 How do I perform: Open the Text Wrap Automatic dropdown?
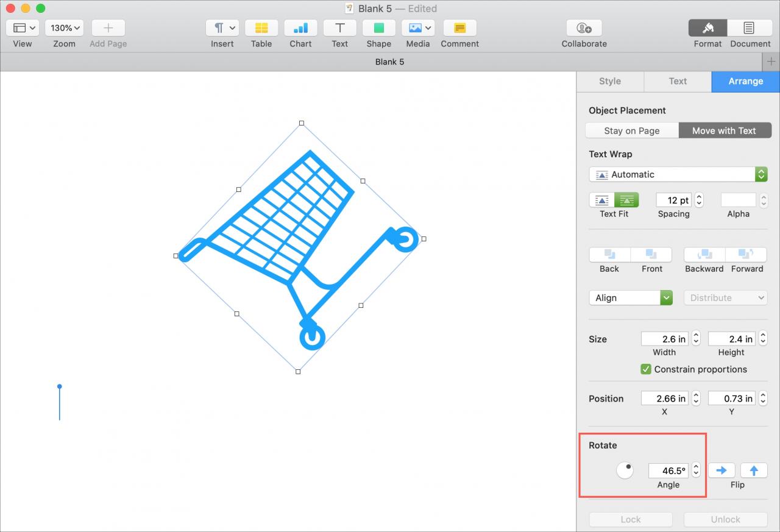(678, 174)
